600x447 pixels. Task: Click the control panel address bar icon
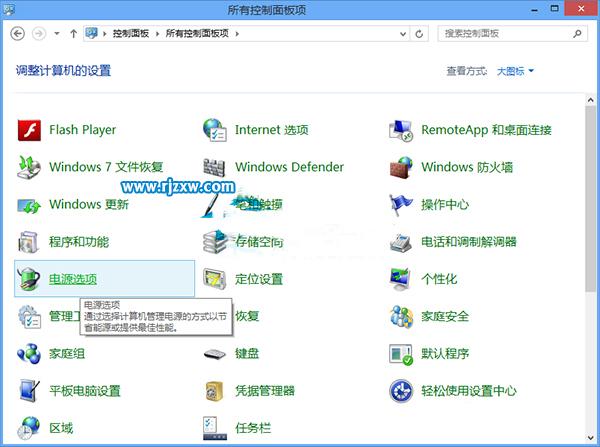coord(91,33)
